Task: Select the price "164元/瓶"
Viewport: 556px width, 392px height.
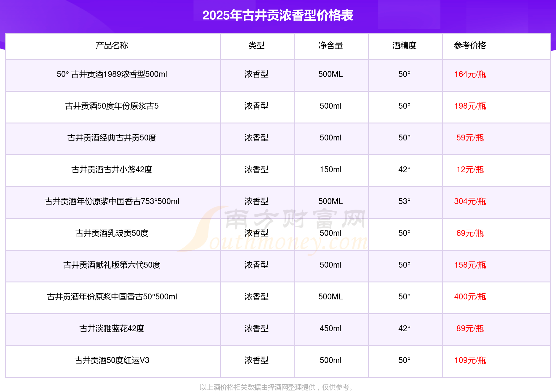Action: pyautogui.click(x=470, y=74)
